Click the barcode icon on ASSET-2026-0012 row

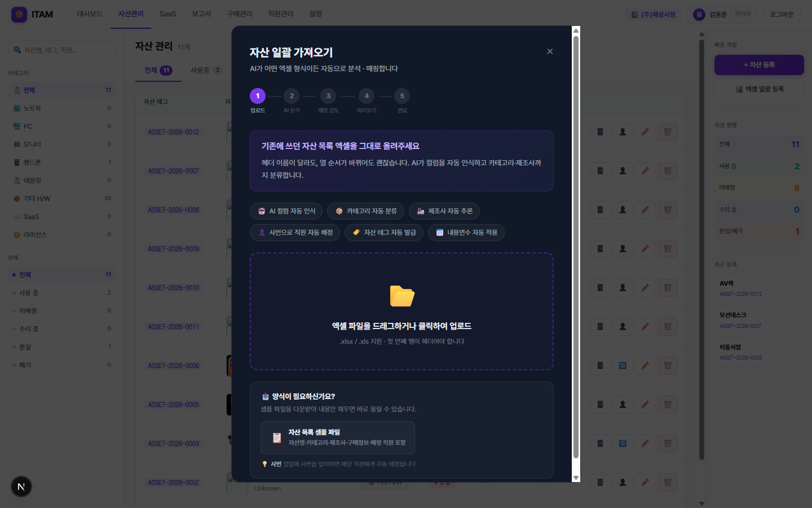tap(600, 132)
